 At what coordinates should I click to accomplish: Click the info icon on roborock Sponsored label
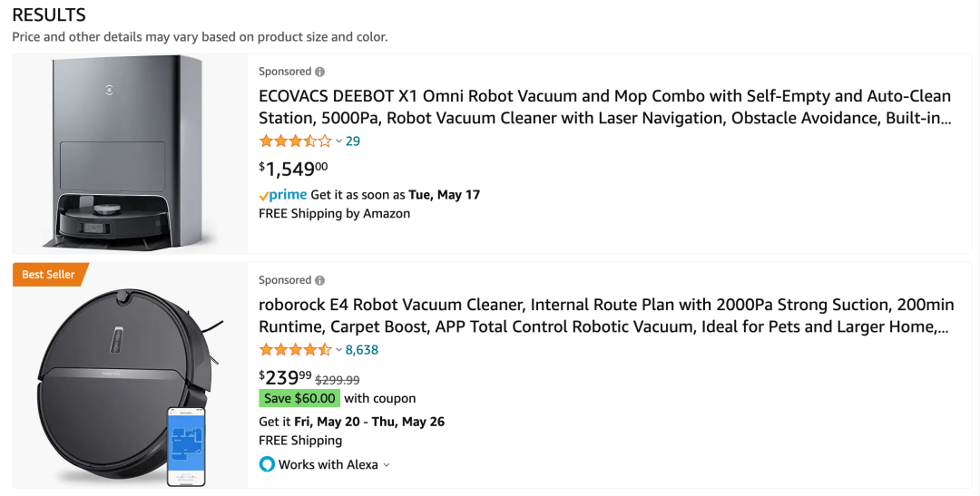point(319,280)
